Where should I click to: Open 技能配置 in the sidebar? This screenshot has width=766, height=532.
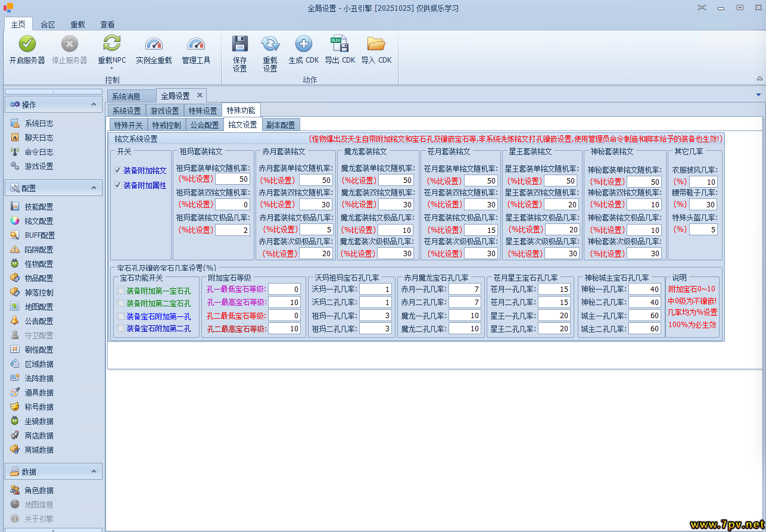click(39, 207)
